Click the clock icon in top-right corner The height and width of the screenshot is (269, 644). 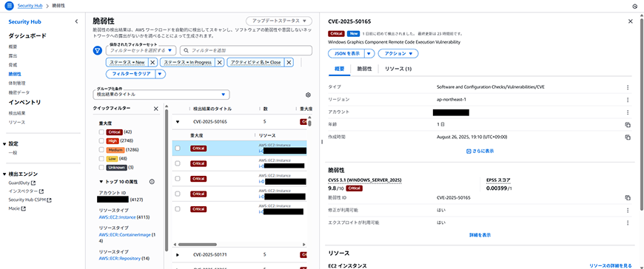coord(634,7)
